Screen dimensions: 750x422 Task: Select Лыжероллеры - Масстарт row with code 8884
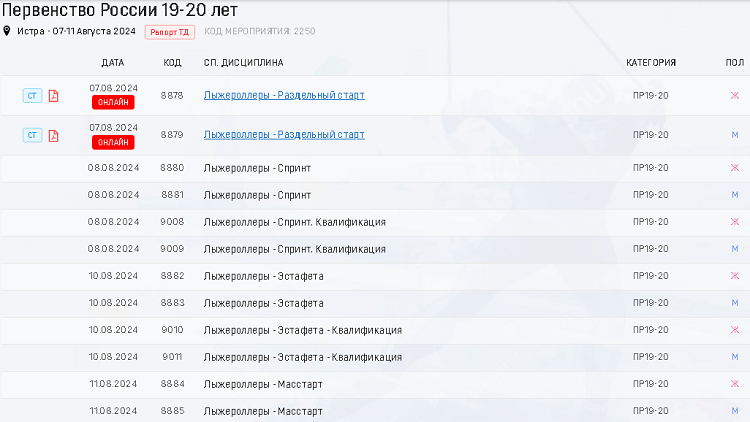pyautogui.click(x=375, y=384)
